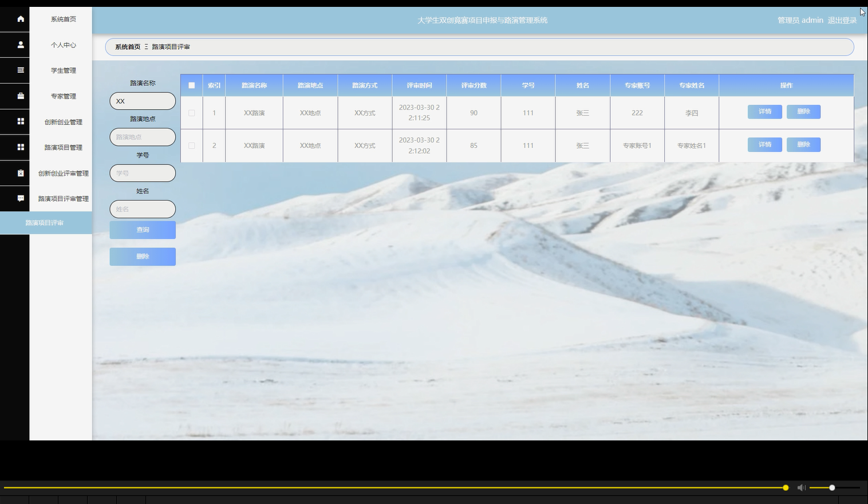Image resolution: width=868 pixels, height=504 pixels.
Task: Click the clipboard icon beside 创新创业评审管理
Action: click(x=21, y=173)
